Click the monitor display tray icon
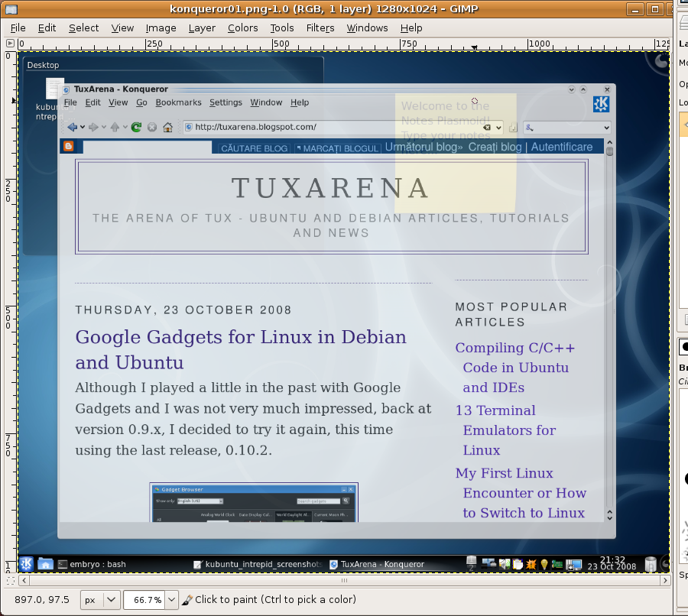 573,564
